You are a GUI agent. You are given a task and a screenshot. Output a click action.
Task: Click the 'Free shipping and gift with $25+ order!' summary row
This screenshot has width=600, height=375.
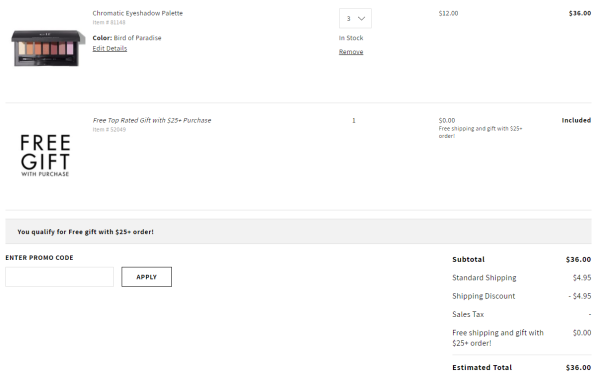point(522,338)
